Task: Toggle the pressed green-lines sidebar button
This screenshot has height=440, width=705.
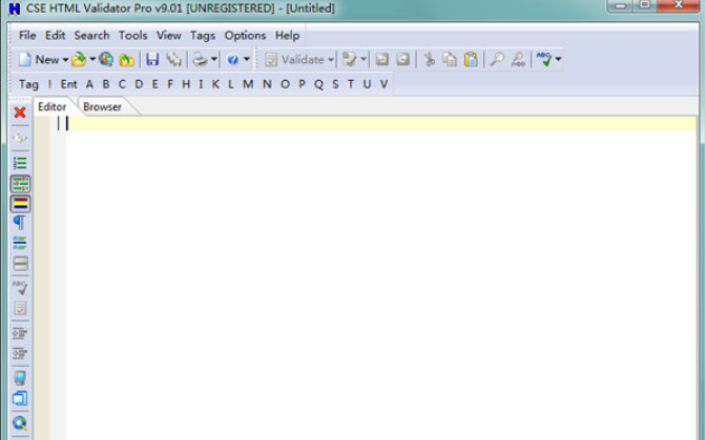Action: (19, 184)
